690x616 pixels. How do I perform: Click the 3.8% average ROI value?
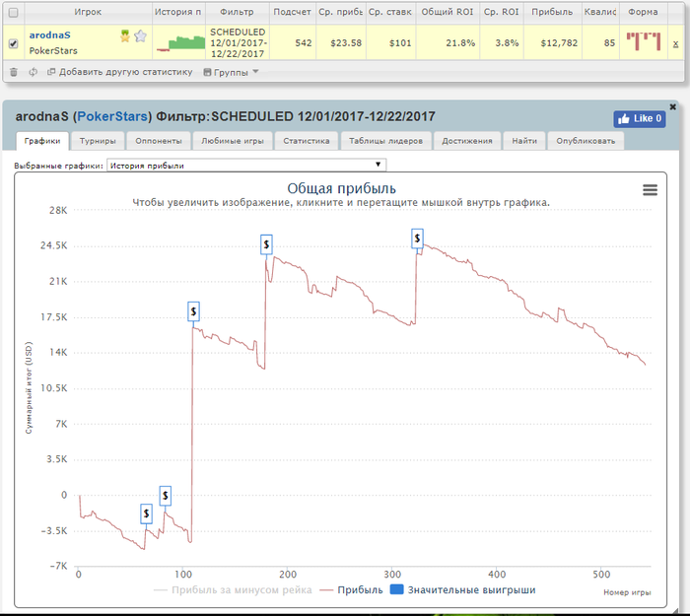click(507, 43)
